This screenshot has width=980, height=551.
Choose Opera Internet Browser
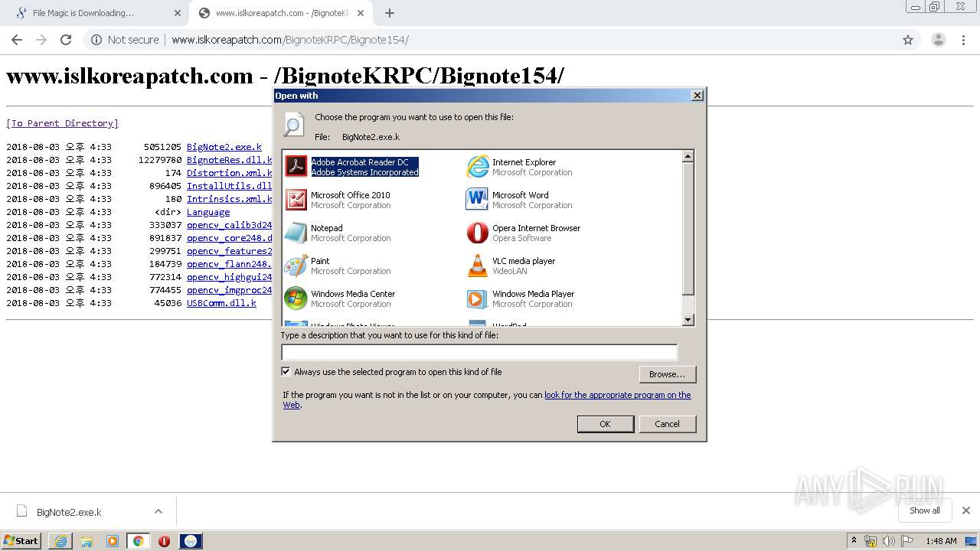pos(524,233)
